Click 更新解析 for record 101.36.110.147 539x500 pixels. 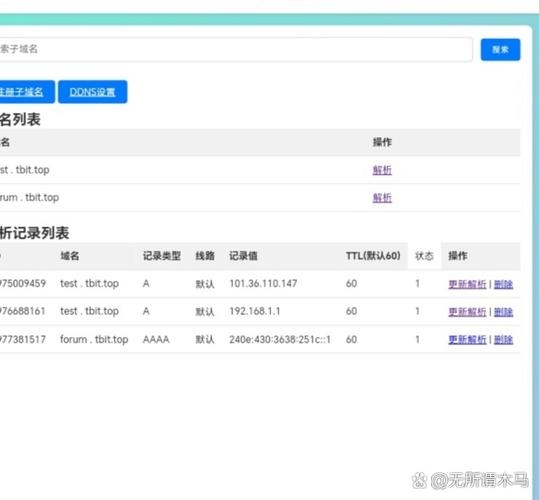click(x=467, y=284)
